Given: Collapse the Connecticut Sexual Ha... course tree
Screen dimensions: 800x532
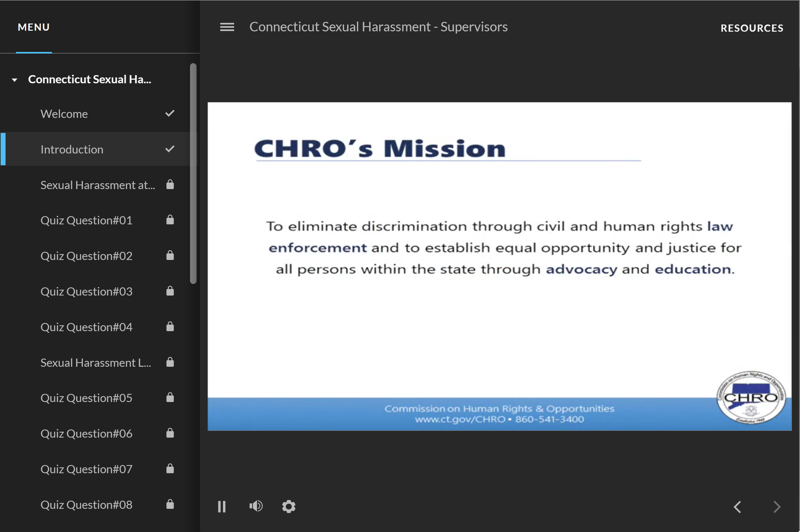Looking at the screenshot, I should coord(14,80).
